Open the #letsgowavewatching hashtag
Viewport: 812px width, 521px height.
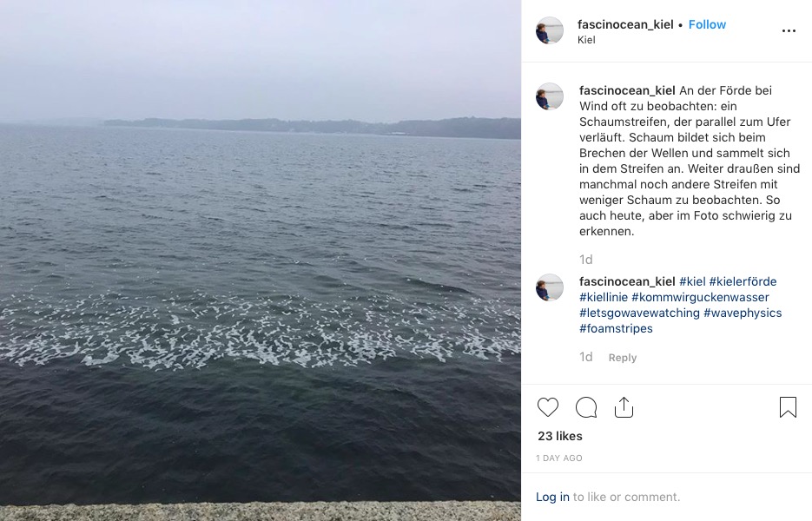[639, 313]
